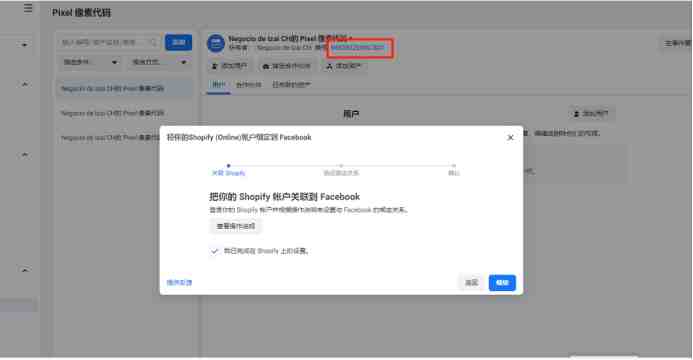
Task: Click the view instructions button in dialog
Action: [x=236, y=226]
